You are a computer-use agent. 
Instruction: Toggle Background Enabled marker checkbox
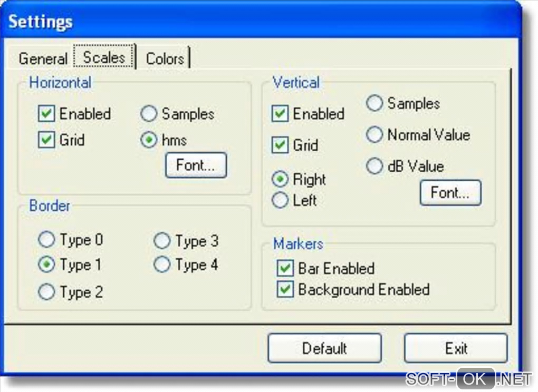point(285,289)
